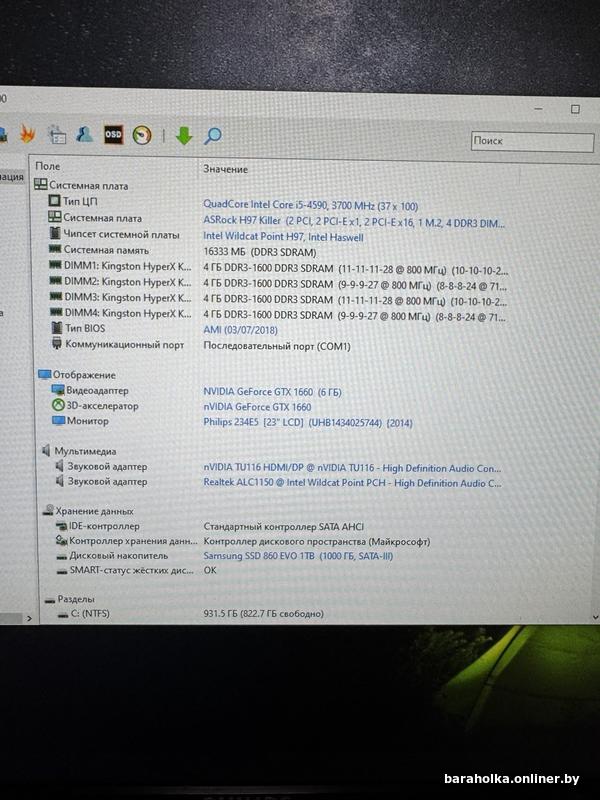
Task: Click the green download arrow icon
Action: 184,136
